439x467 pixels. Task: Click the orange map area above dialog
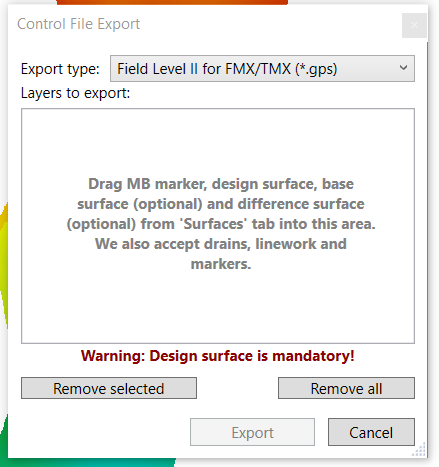(172, 2)
